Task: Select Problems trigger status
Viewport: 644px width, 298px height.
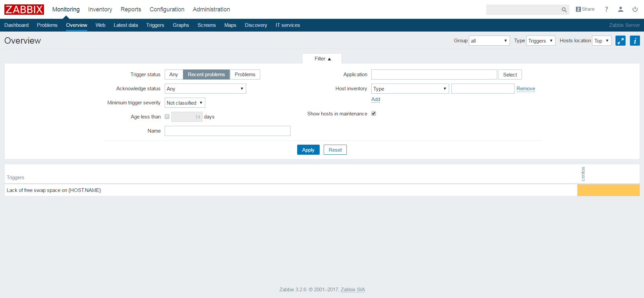Action: 245,74
